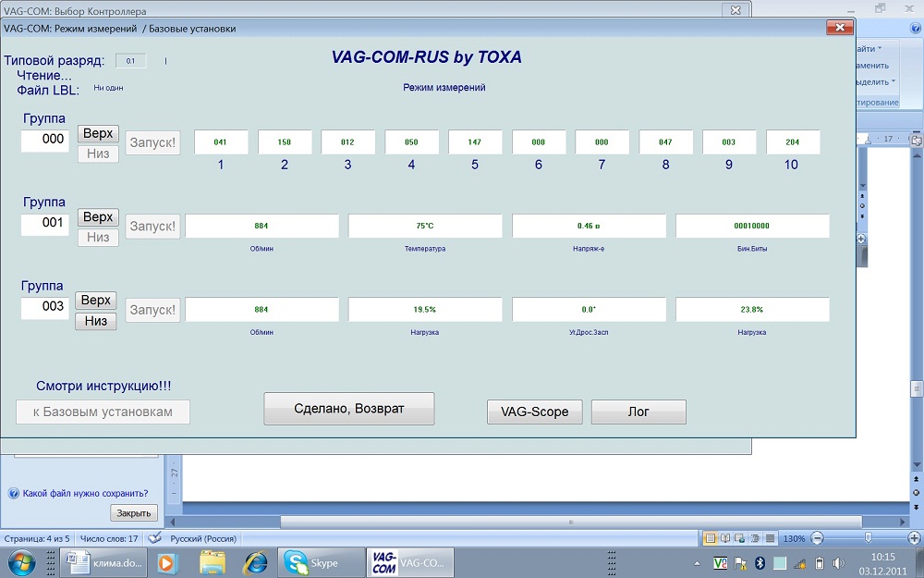Click the battery tray icon
Screen dimensions: 924x578
pyautogui.click(x=819, y=563)
